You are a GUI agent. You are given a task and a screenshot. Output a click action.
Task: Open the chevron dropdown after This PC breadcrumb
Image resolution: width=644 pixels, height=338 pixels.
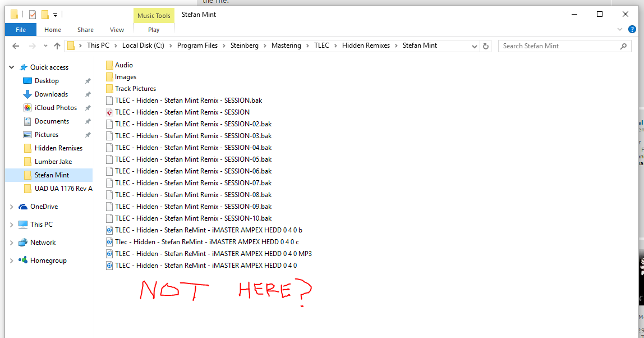click(x=116, y=45)
